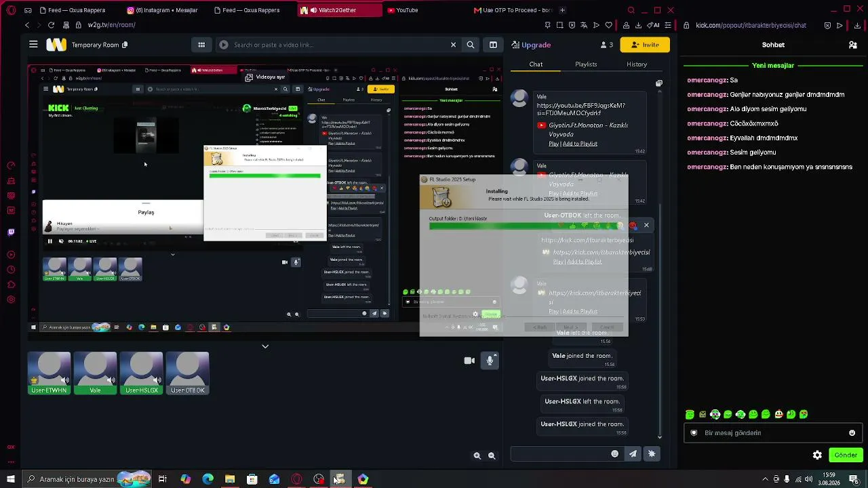Clear the video search field

(x=454, y=45)
